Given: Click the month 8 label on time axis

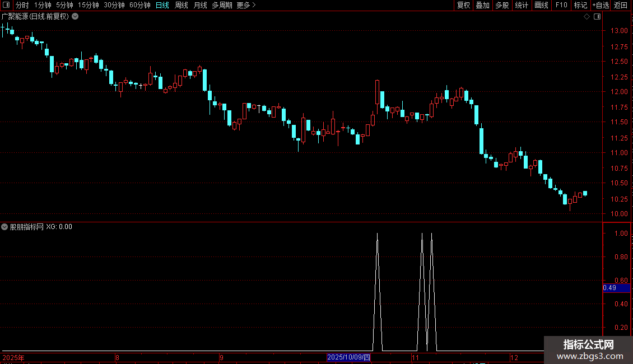Looking at the screenshot, I should point(117,357).
